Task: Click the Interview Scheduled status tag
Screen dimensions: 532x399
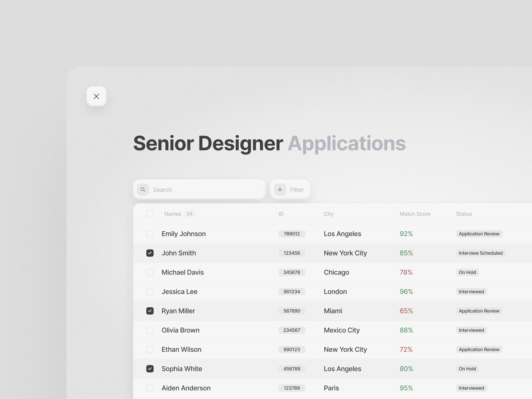Action: pyautogui.click(x=481, y=253)
